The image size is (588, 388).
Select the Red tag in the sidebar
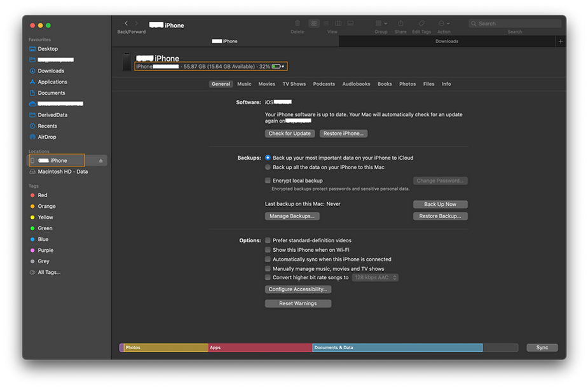(44, 195)
